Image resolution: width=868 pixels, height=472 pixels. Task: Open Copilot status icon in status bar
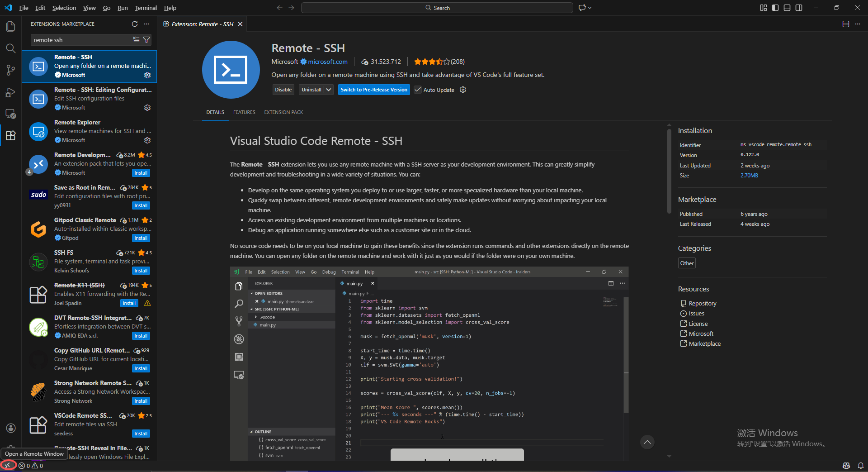point(846,466)
